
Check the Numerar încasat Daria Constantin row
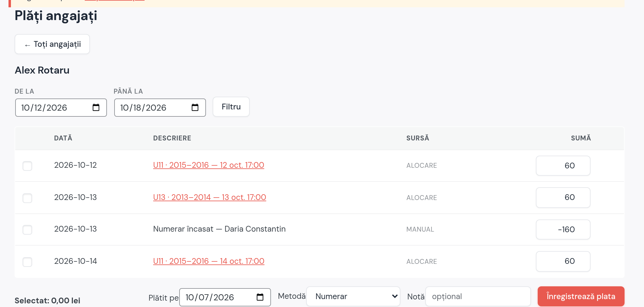click(27, 229)
